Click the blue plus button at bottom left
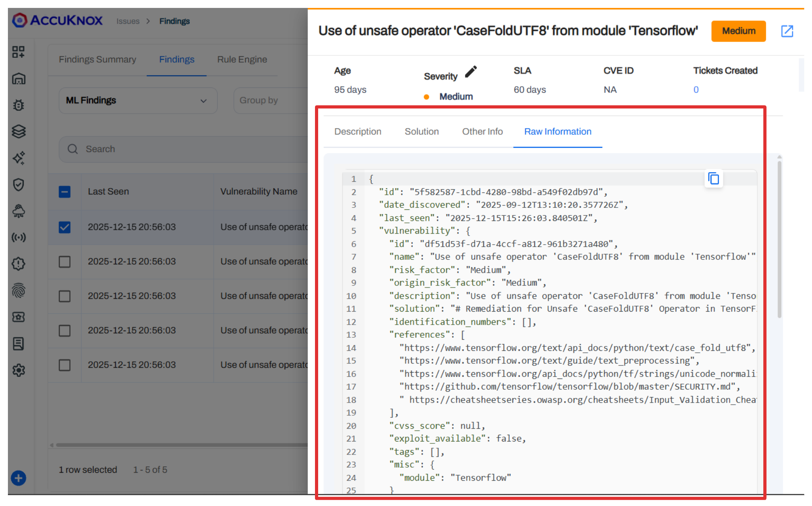 [18, 478]
